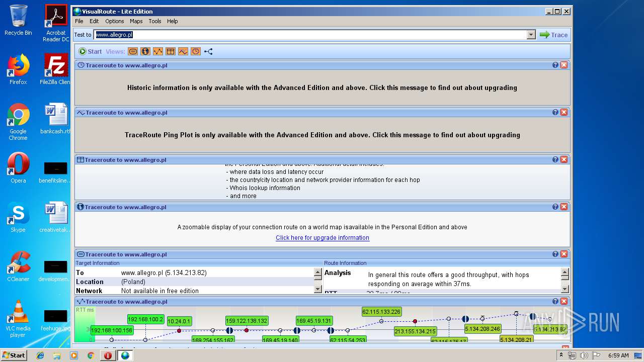
Task: Select hop label 5.134.208.246 on graph
Action: (x=482, y=329)
